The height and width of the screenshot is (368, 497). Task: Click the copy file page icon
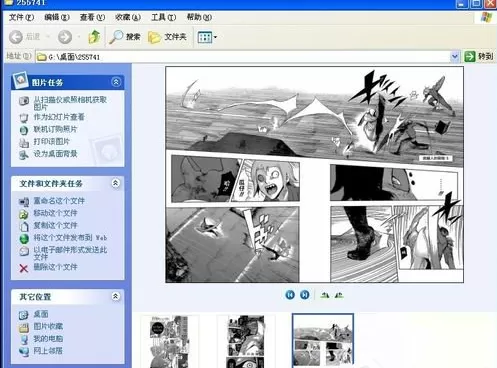(24, 227)
